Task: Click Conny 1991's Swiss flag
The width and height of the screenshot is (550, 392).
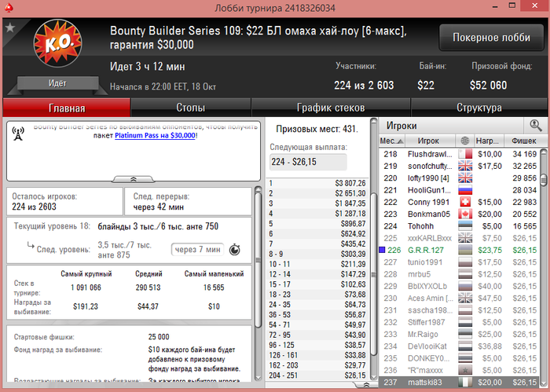Action: pyautogui.click(x=465, y=202)
